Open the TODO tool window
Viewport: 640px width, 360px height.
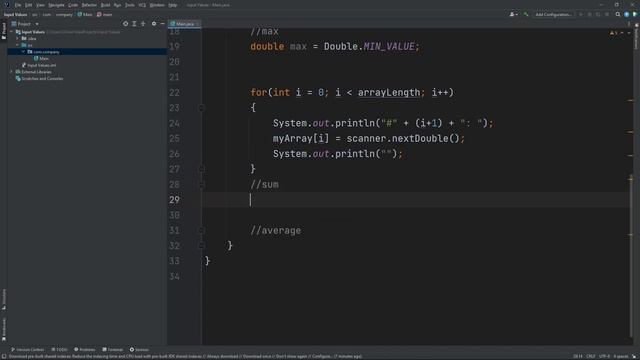pyautogui.click(x=59, y=350)
